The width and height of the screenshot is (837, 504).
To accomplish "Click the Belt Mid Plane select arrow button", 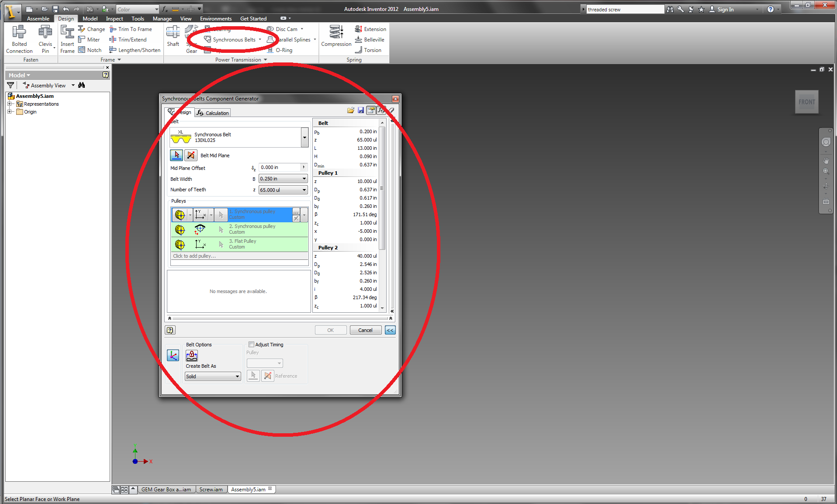I will pyautogui.click(x=176, y=155).
